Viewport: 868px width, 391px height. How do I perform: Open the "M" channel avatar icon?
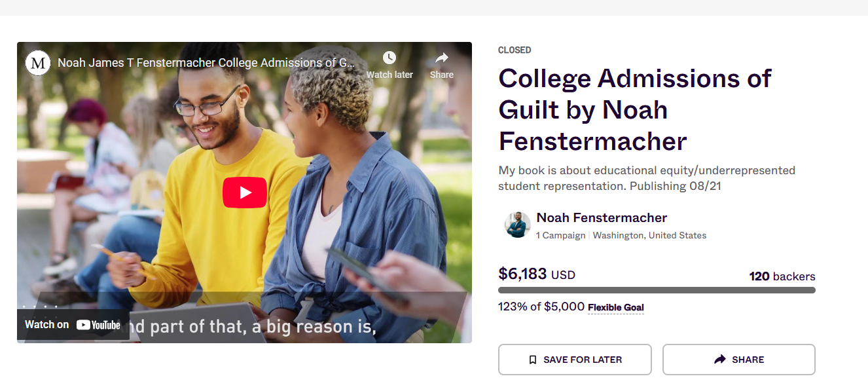click(x=38, y=64)
